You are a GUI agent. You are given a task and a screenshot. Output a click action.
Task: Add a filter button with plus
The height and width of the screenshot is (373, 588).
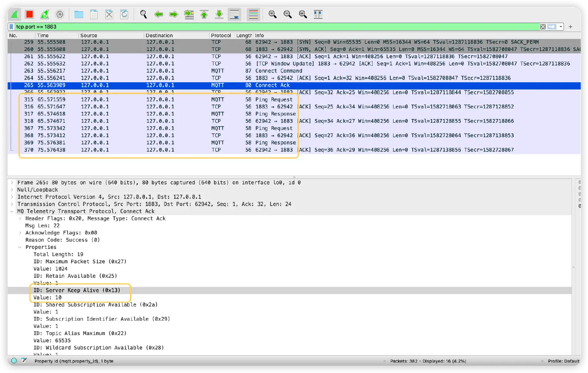click(571, 27)
